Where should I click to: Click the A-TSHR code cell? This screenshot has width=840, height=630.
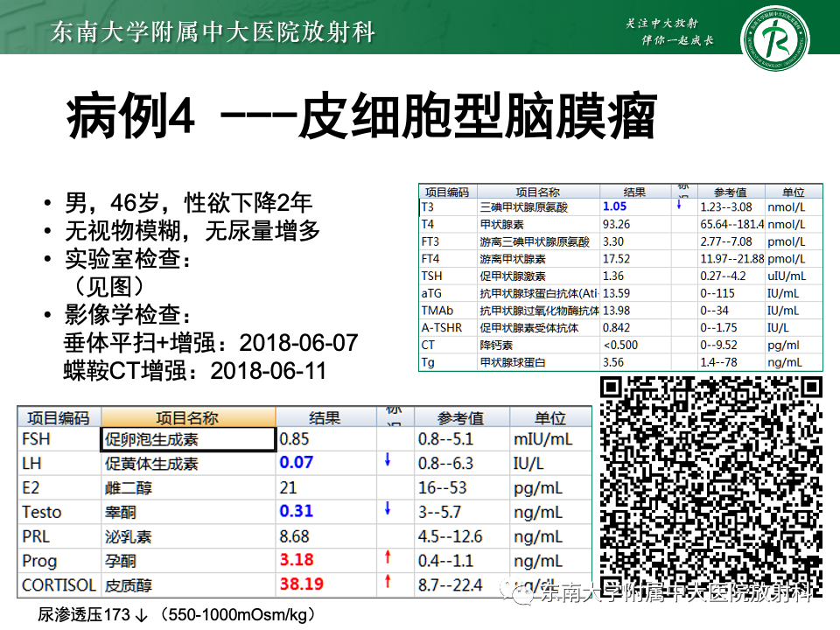[x=448, y=328]
